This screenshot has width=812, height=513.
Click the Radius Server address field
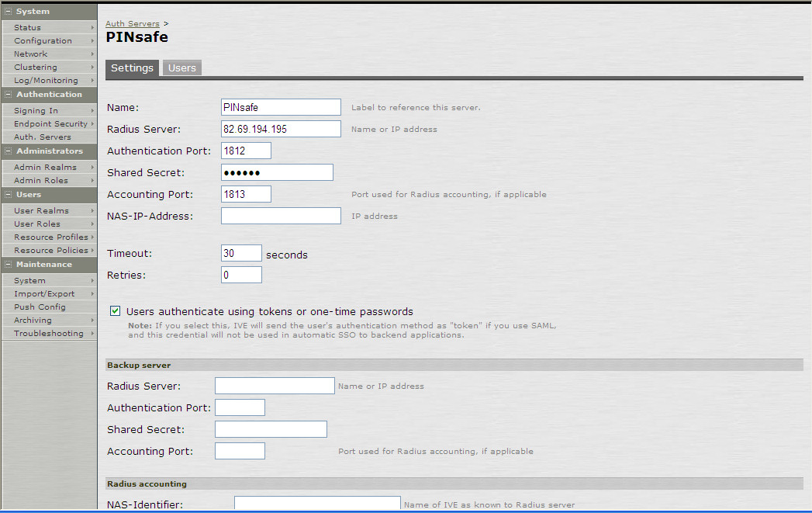[x=280, y=129]
